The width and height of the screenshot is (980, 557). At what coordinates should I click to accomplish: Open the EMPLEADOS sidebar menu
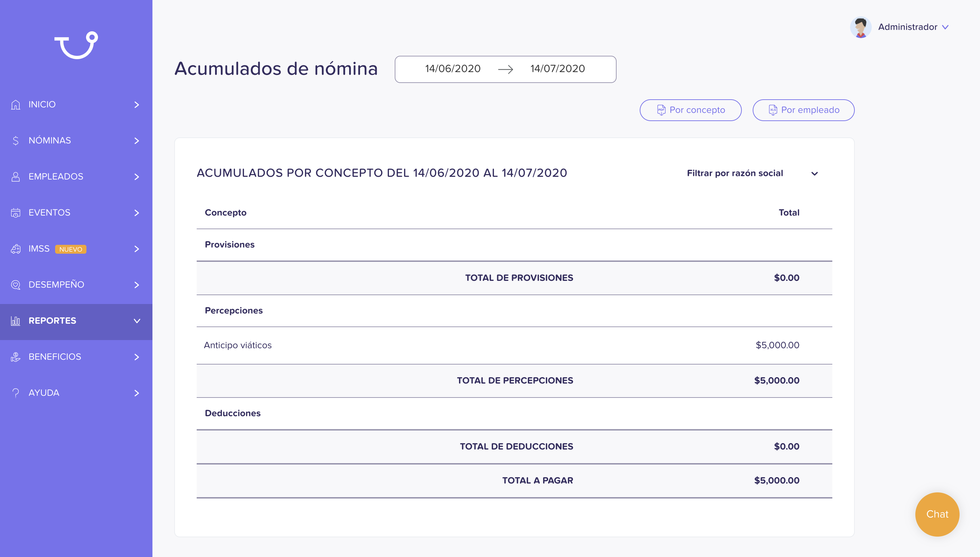76,176
